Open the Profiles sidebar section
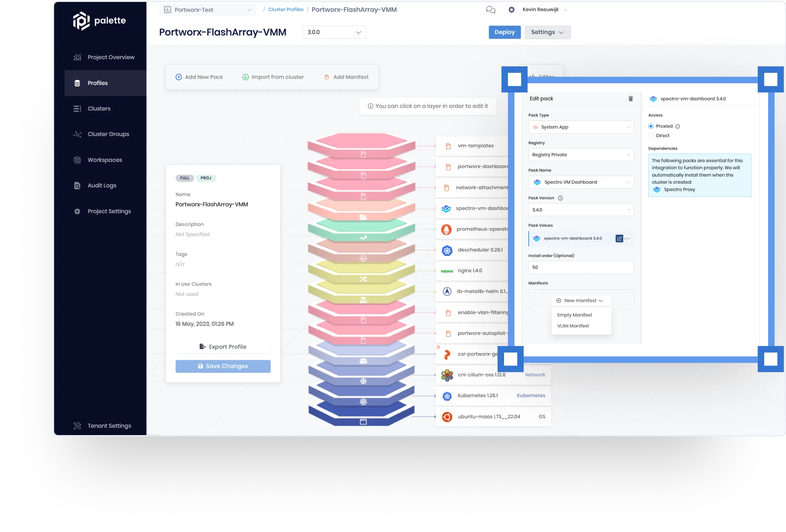786x532 pixels. pos(105,83)
